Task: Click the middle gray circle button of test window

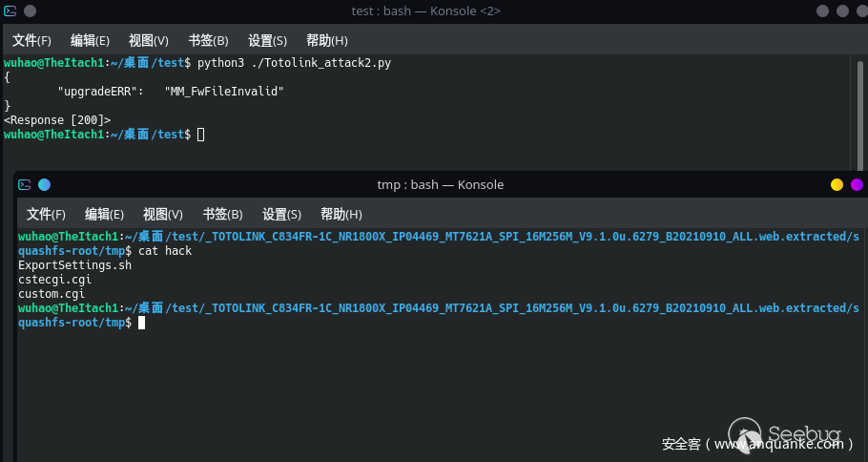Action: 839,11
